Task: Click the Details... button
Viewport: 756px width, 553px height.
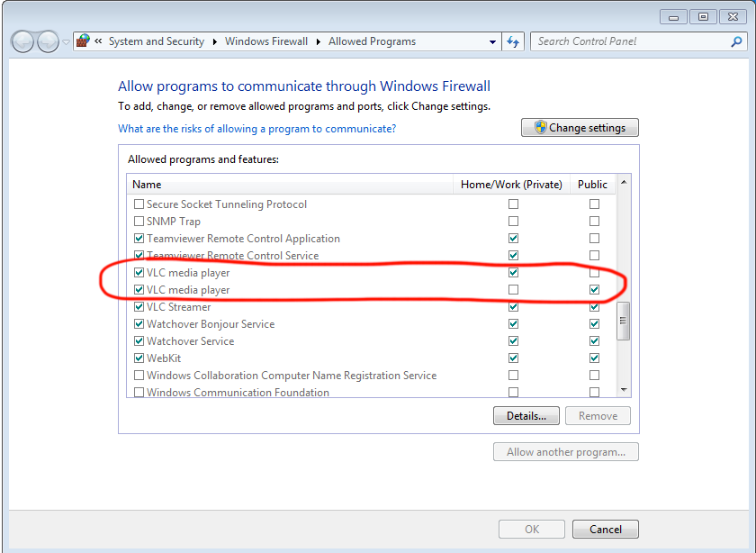Action: tap(526, 416)
